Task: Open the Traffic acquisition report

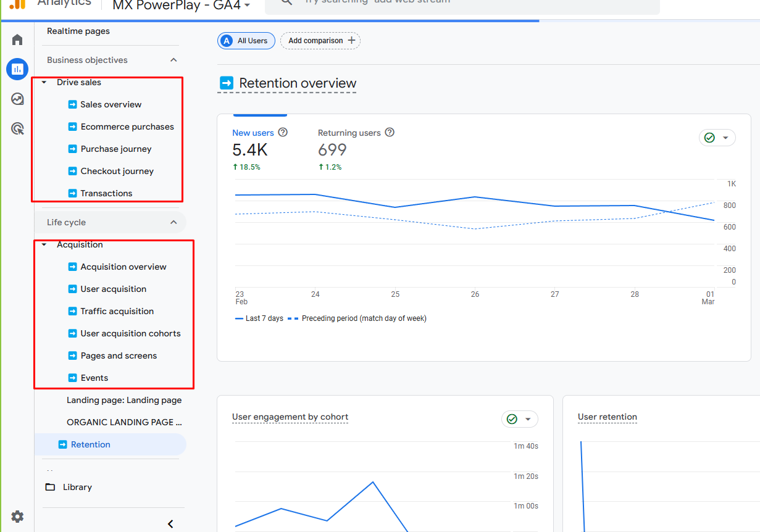Action: click(x=117, y=311)
